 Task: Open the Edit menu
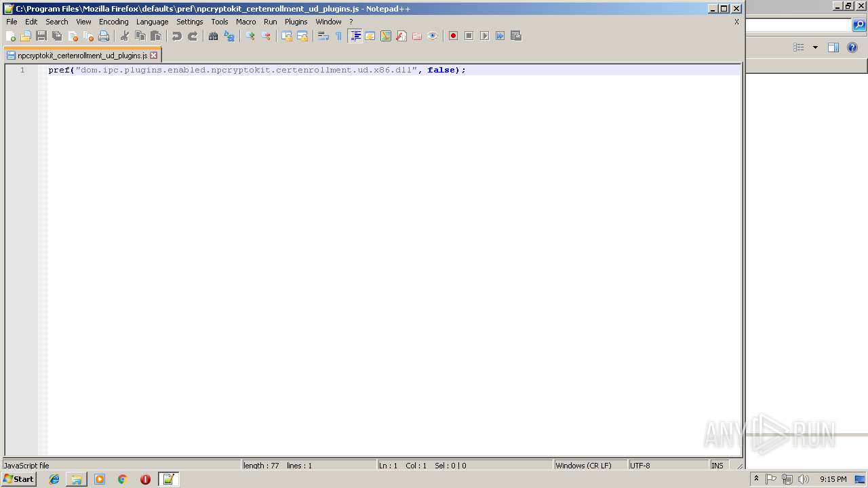pos(31,22)
